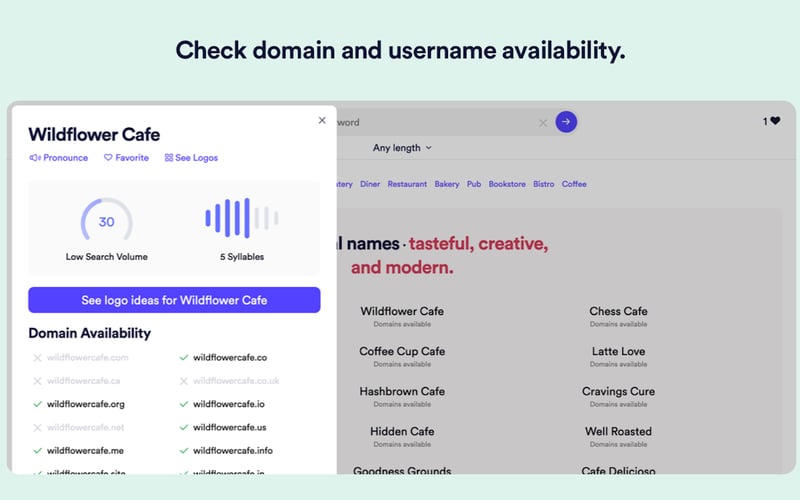
Task: Click the syllables waveform graphic
Action: click(x=241, y=218)
